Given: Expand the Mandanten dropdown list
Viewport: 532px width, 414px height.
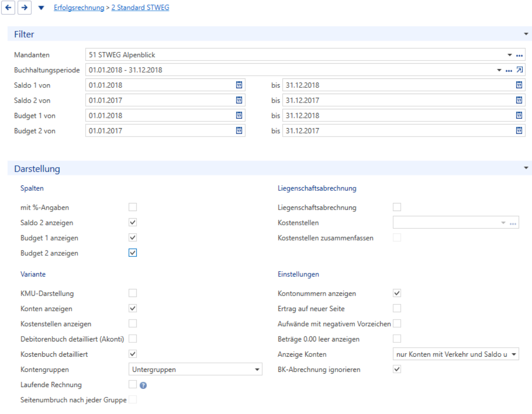Looking at the screenshot, I should (510, 55).
